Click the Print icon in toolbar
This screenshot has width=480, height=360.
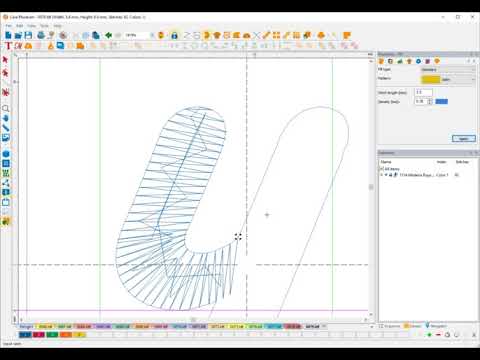(x=41, y=35)
